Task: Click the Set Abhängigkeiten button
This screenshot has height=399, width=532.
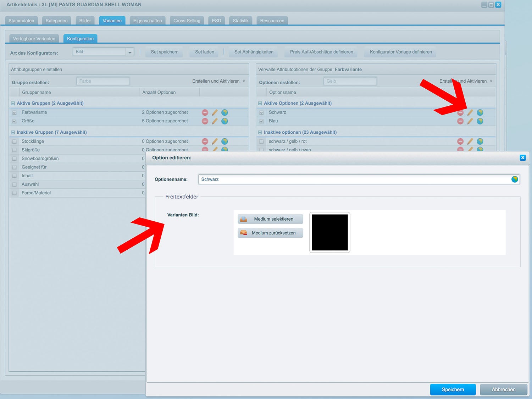Action: tap(254, 52)
